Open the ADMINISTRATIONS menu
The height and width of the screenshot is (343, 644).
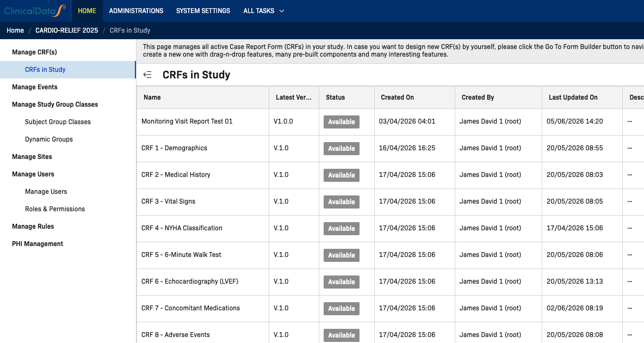(136, 11)
